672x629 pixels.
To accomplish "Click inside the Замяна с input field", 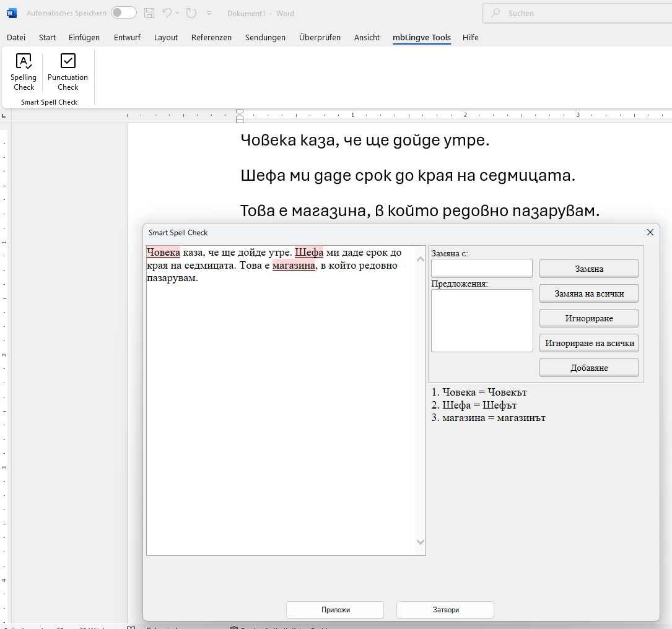I will point(481,268).
